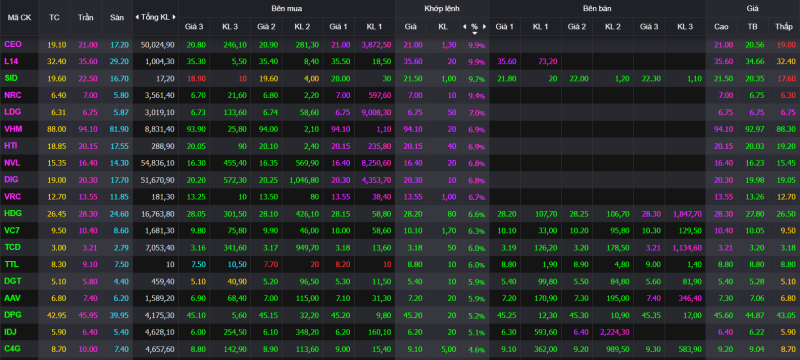Image resolution: width=800 pixels, height=360 pixels.
Task: Select the SID ticker row
Action: (400, 78)
